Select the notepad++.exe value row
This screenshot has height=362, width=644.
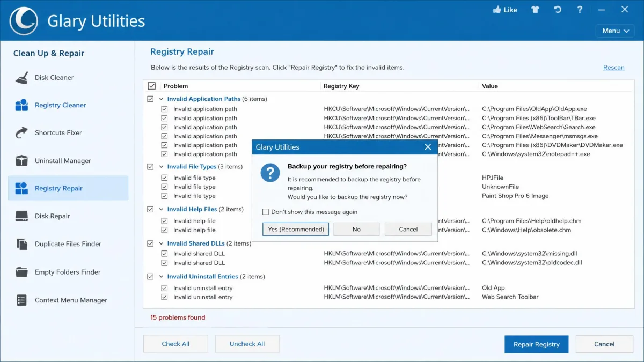(x=536, y=154)
